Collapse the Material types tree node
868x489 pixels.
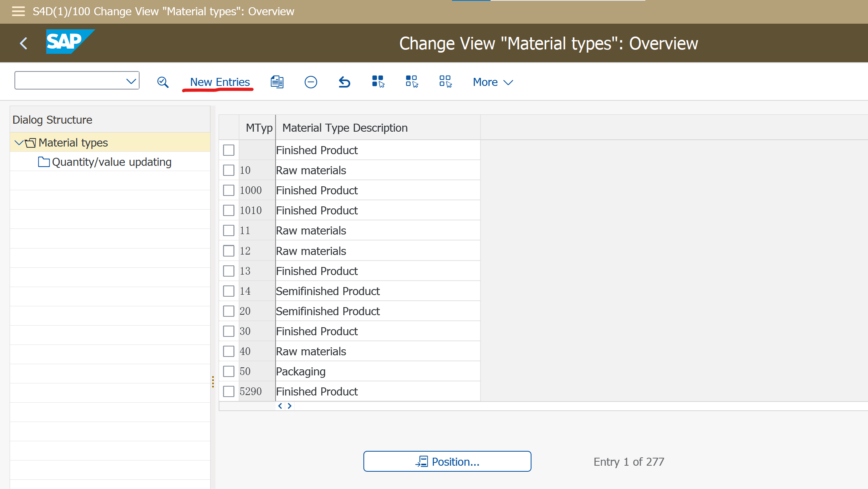(x=18, y=143)
